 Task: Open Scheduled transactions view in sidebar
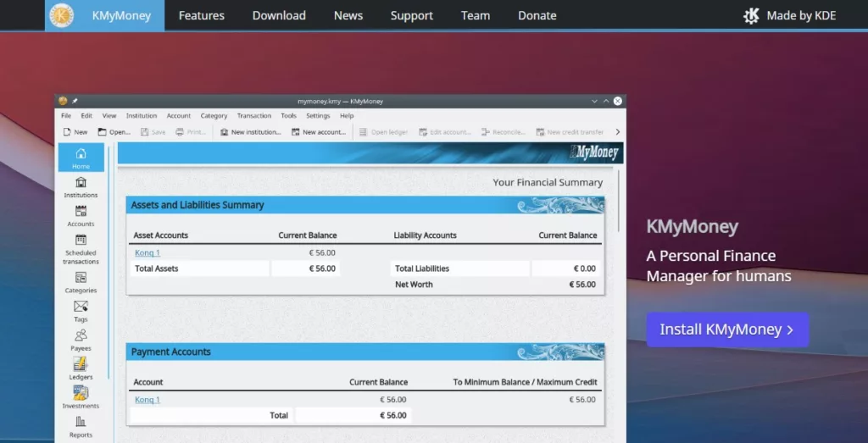click(81, 249)
